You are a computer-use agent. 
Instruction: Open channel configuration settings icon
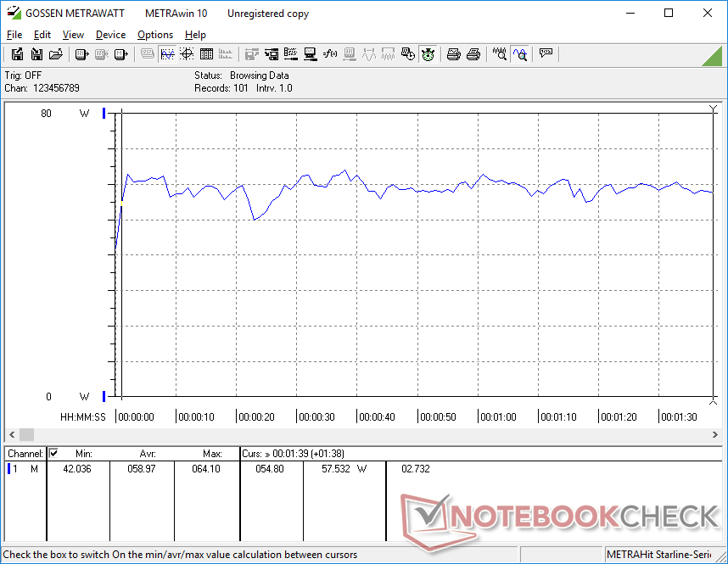[x=291, y=54]
